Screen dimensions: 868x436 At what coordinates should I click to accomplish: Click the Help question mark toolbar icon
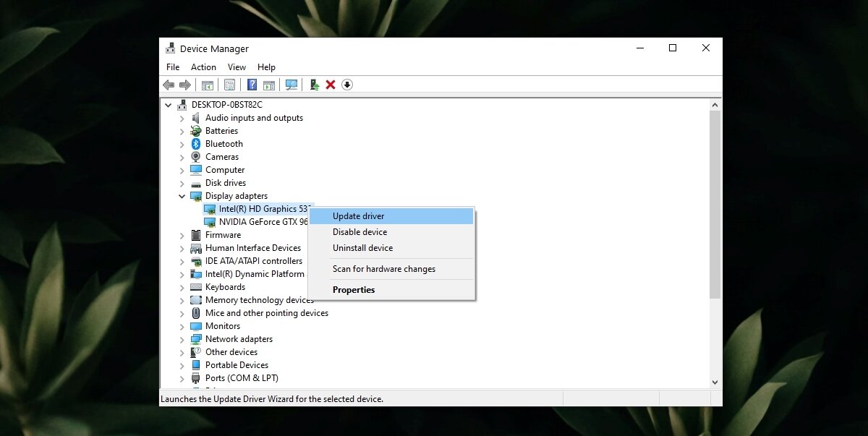252,85
